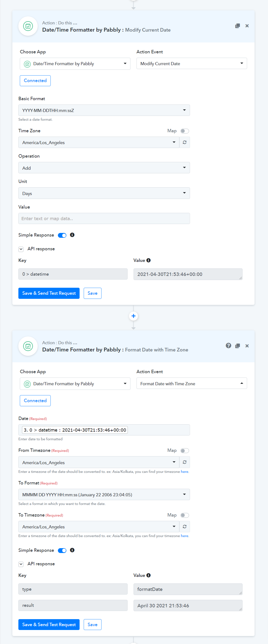Click the 'result' key field
Viewport: 268px width, 644px height.
coord(73,605)
